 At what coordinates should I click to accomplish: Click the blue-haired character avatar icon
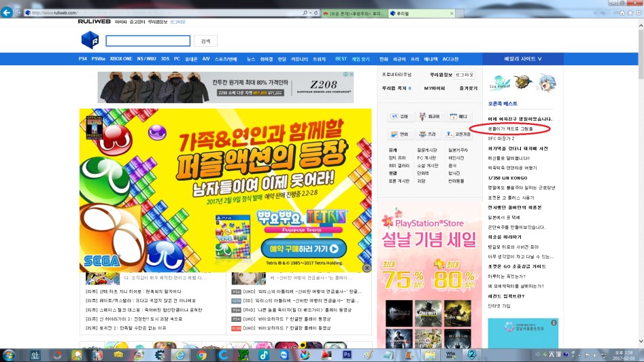tap(547, 84)
